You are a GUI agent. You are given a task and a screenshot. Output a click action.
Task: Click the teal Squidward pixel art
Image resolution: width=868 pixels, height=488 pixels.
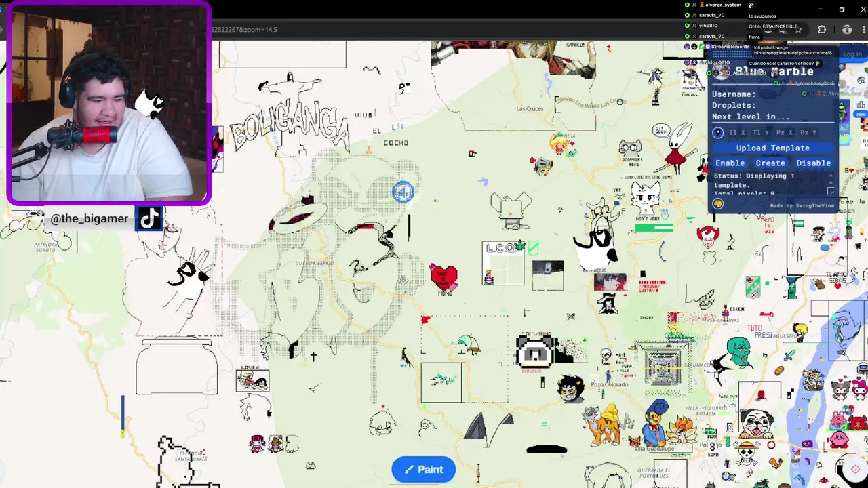pos(738,351)
